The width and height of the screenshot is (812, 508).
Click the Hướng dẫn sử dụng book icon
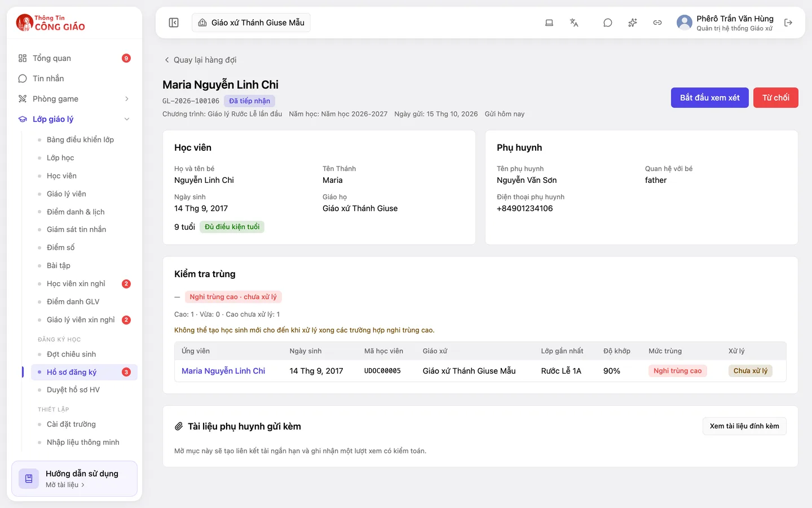[x=29, y=479]
